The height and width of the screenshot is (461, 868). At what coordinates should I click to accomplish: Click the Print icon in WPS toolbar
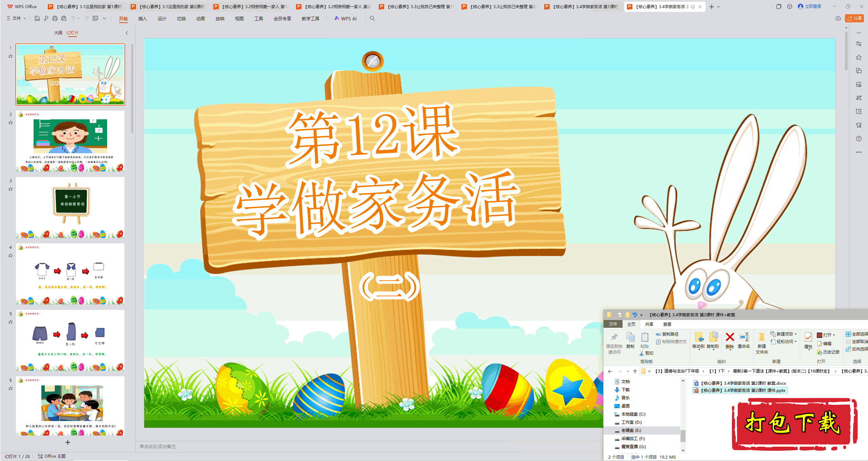click(55, 18)
